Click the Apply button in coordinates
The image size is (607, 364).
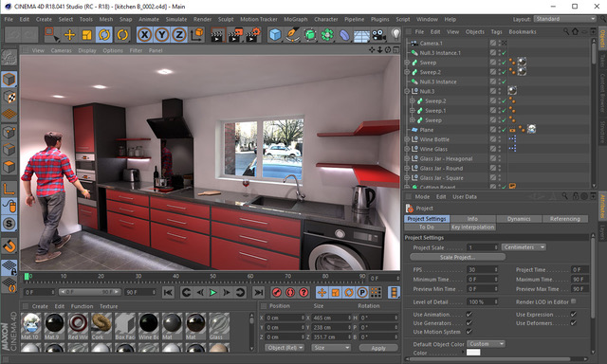coord(378,348)
